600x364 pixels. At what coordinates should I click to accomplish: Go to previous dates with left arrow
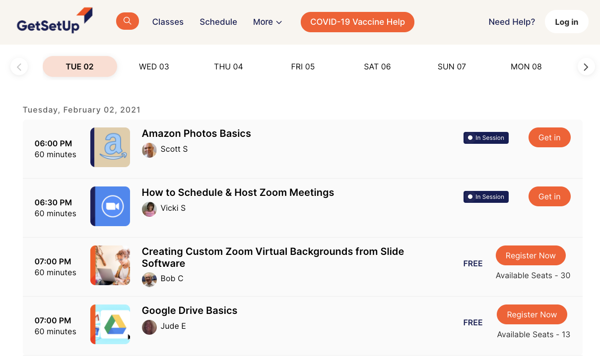(19, 67)
